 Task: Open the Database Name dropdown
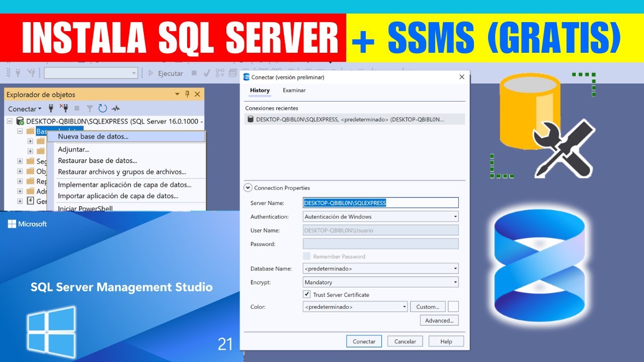(x=381, y=268)
